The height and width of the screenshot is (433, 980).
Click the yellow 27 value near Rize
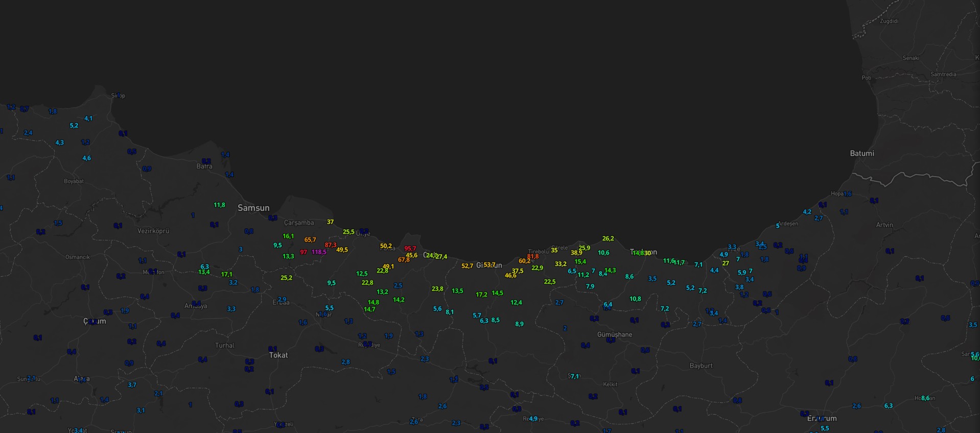[x=726, y=263]
